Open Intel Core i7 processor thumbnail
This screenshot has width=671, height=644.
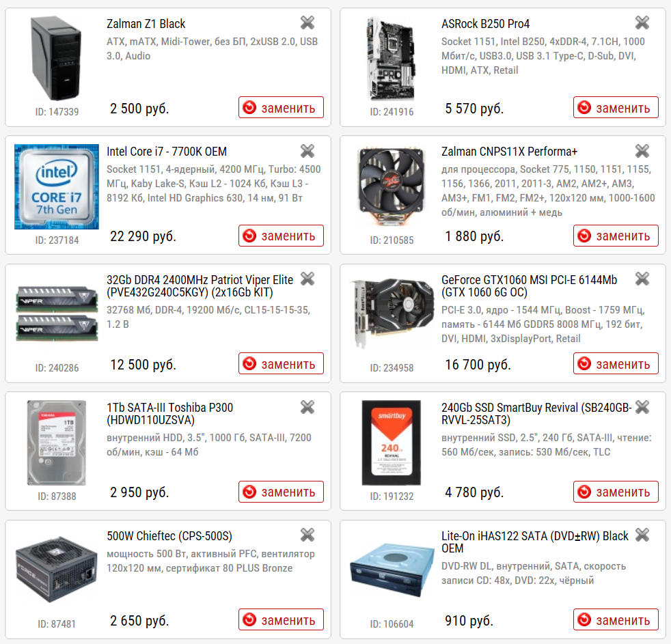(57, 187)
